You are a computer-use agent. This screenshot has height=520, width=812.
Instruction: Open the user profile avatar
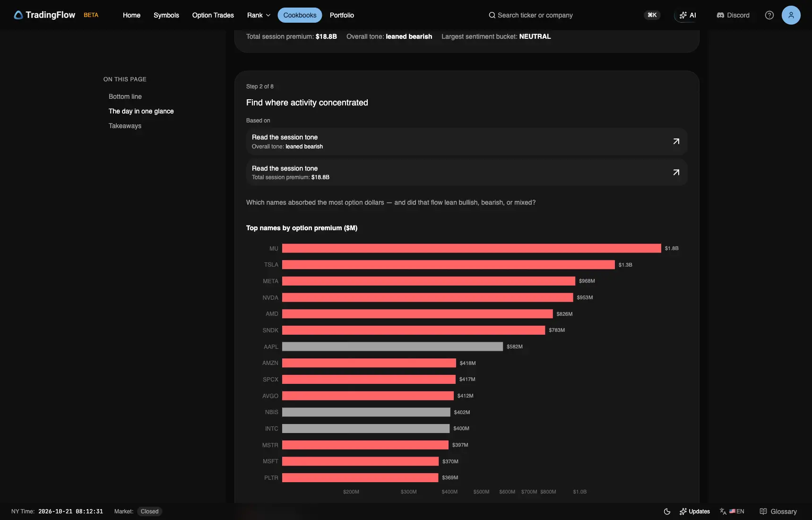(x=791, y=15)
